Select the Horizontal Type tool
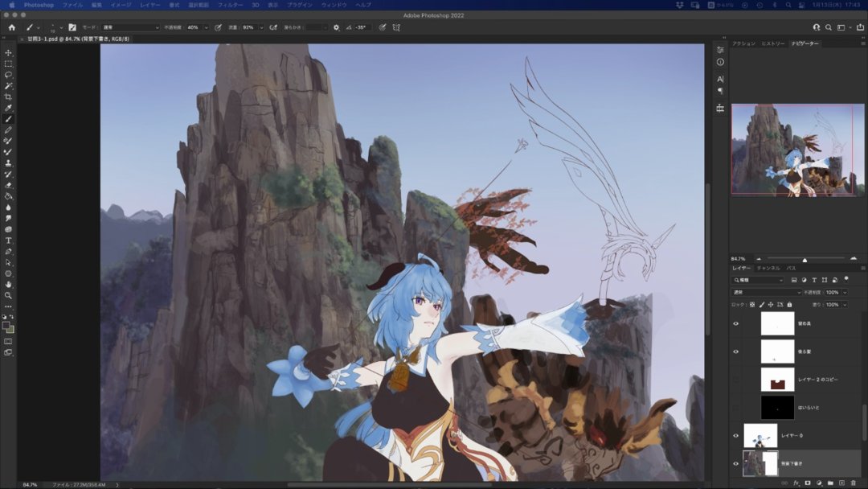This screenshot has height=489, width=868. pyautogui.click(x=8, y=240)
